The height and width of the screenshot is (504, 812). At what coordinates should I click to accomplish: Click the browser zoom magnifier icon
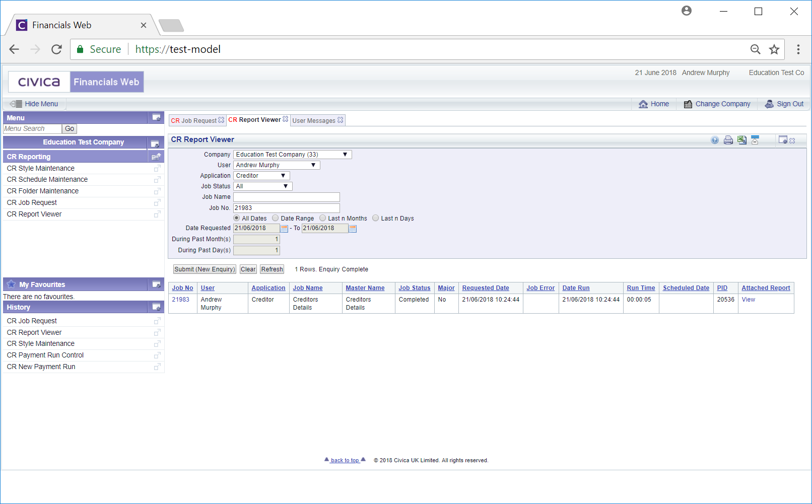pos(755,49)
